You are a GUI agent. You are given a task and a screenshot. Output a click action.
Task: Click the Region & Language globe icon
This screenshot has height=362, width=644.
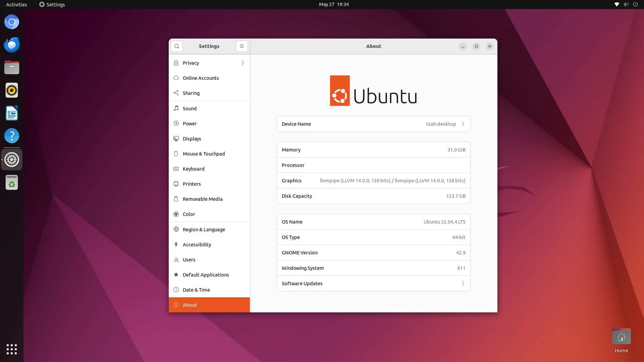(176, 229)
